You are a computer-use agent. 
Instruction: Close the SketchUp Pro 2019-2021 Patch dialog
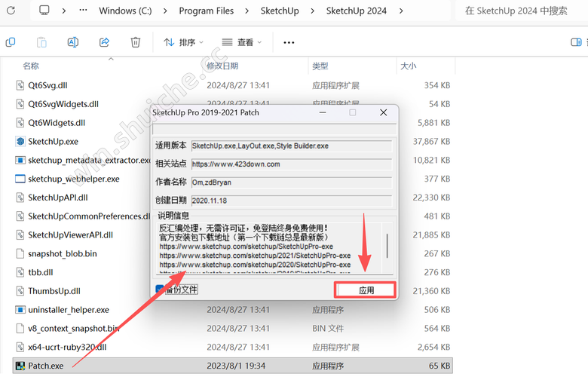click(384, 112)
